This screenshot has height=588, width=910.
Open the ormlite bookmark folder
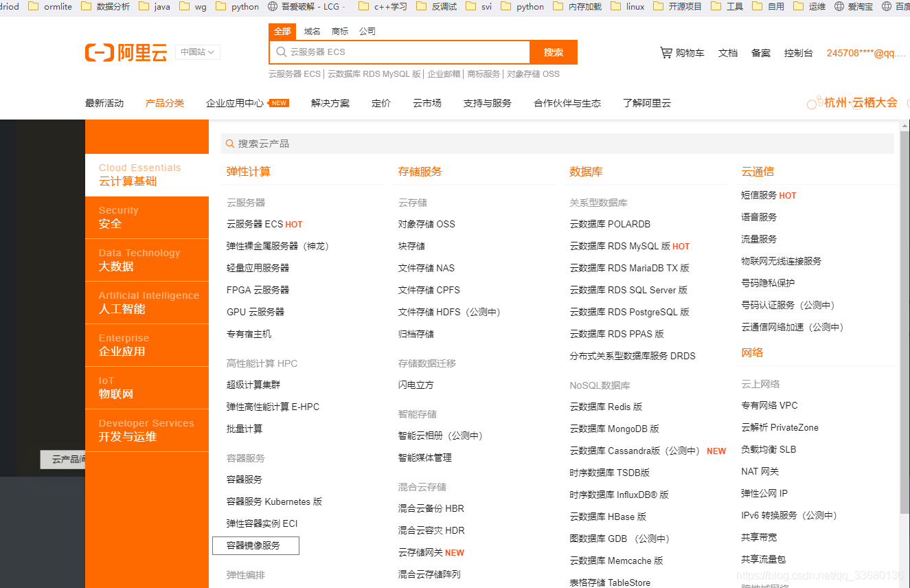(x=50, y=6)
